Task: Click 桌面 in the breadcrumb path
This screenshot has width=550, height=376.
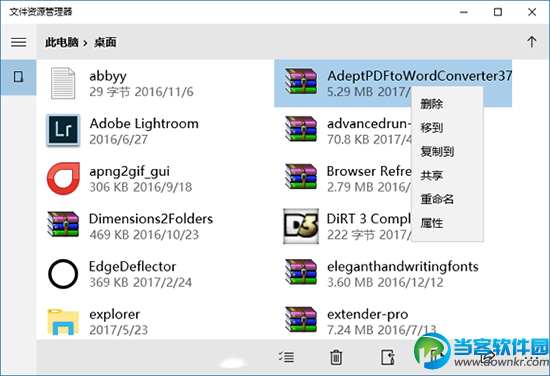Action: 105,42
